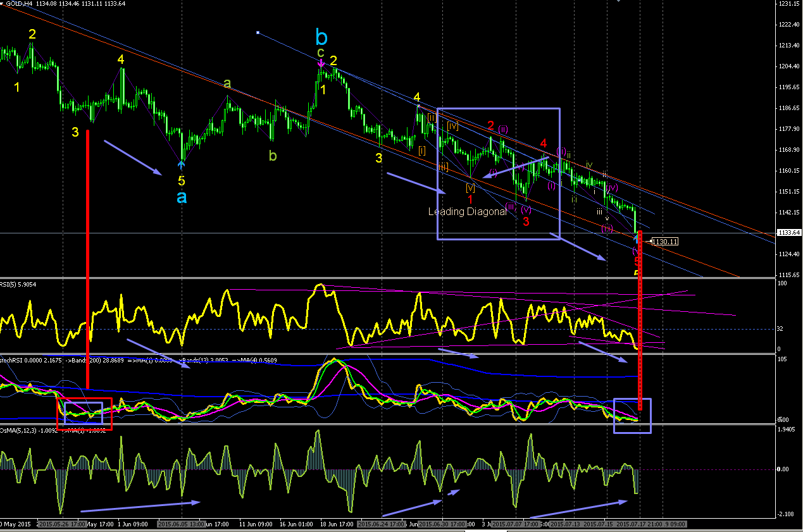This screenshot has width=803, height=532.
Task: Click the orange '[v]' sub-wave label
Action: (x=470, y=187)
